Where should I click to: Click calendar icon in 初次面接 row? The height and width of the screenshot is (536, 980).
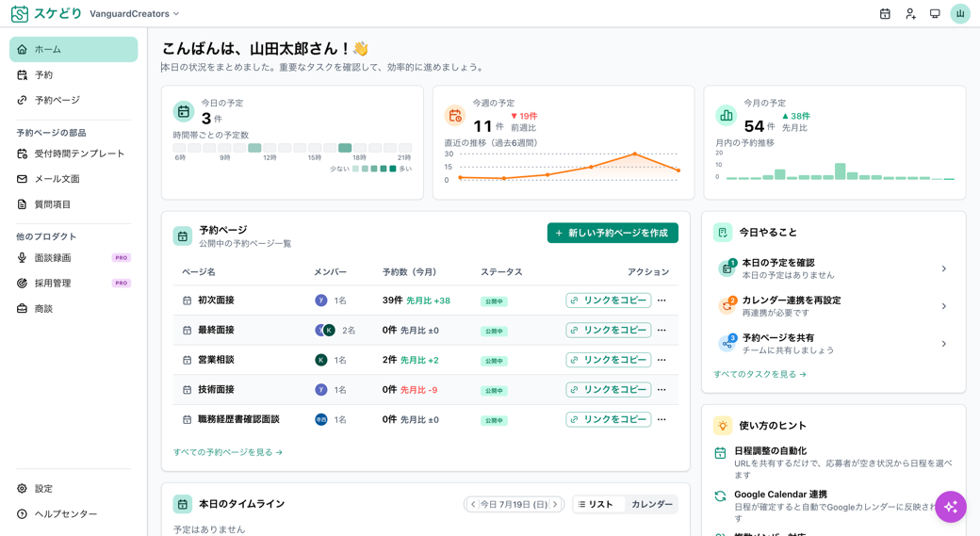tap(187, 300)
